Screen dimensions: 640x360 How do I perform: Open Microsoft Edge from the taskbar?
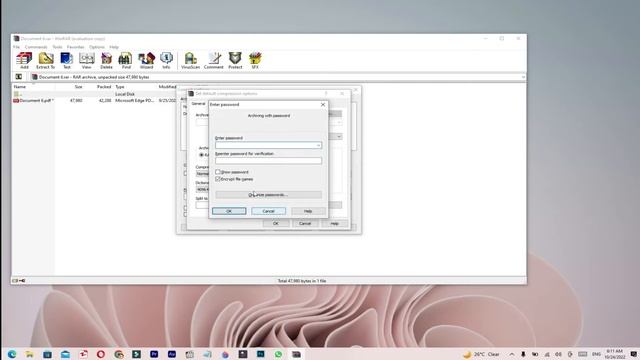pyautogui.click(x=11, y=354)
